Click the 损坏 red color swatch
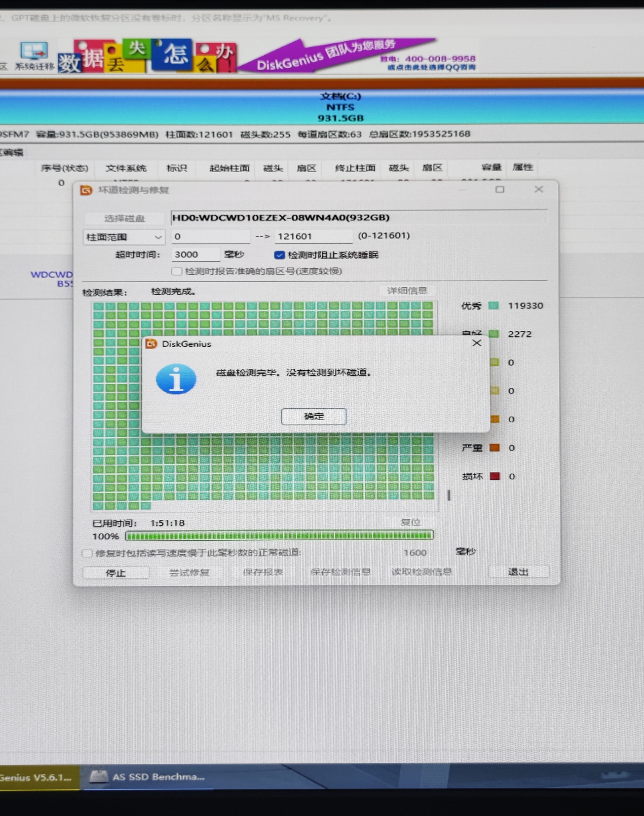 [x=495, y=476]
